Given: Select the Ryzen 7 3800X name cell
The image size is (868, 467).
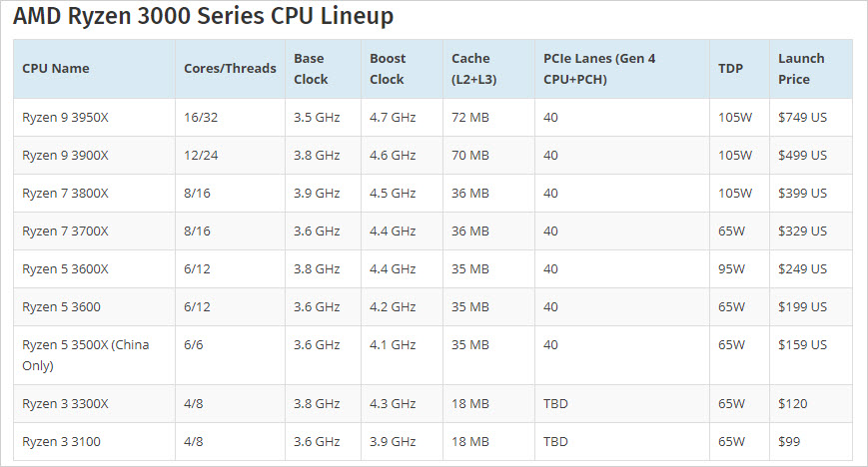Looking at the screenshot, I should [x=66, y=194].
